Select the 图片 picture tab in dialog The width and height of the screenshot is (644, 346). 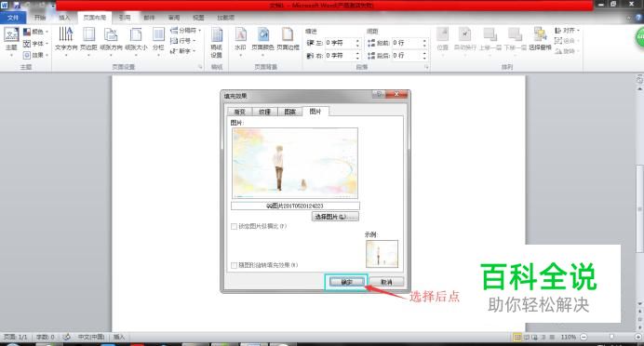[315, 112]
